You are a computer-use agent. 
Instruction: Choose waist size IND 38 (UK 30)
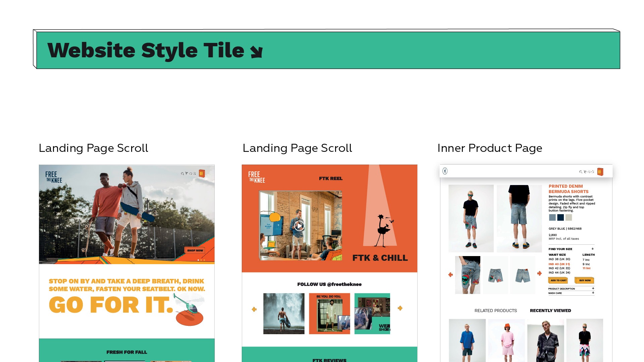pyautogui.click(x=559, y=259)
